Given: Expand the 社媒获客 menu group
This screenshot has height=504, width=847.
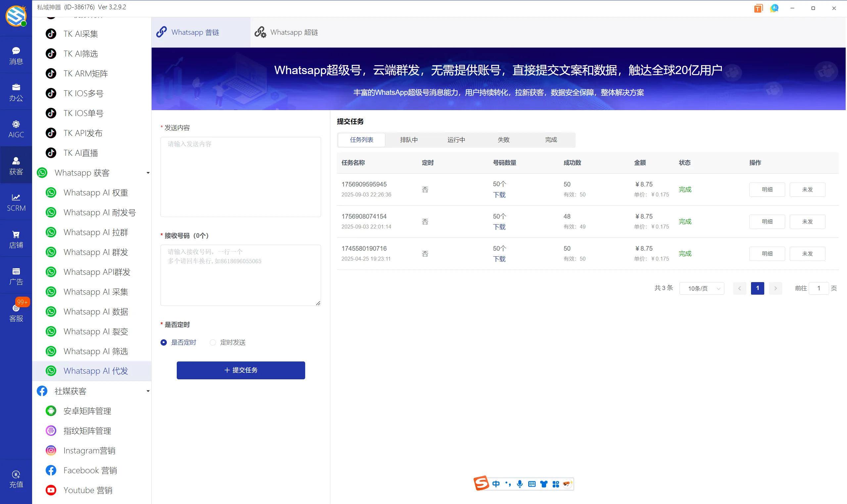Looking at the screenshot, I should point(148,391).
